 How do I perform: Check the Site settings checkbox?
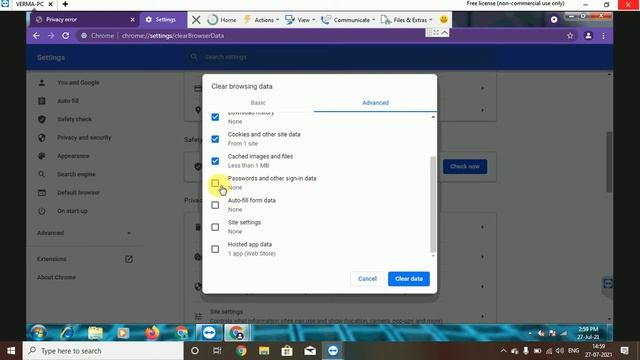coord(215,227)
